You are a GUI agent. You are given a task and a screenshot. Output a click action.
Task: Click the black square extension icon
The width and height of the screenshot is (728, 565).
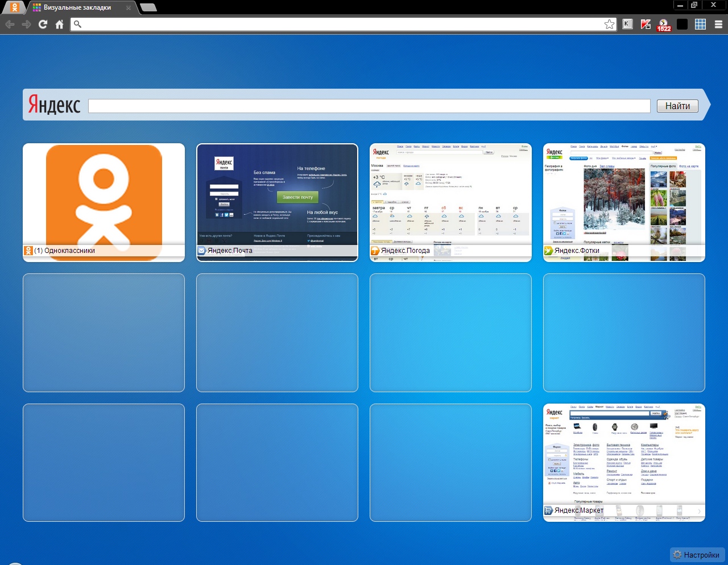click(682, 24)
